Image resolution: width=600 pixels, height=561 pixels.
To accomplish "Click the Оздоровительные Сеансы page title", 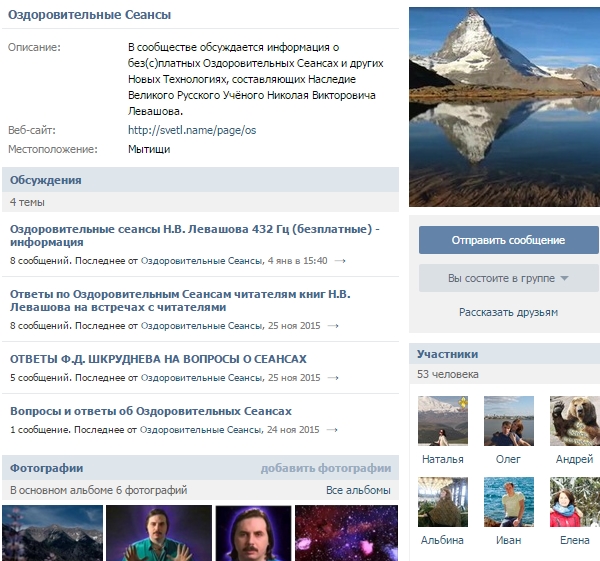I will (90, 15).
